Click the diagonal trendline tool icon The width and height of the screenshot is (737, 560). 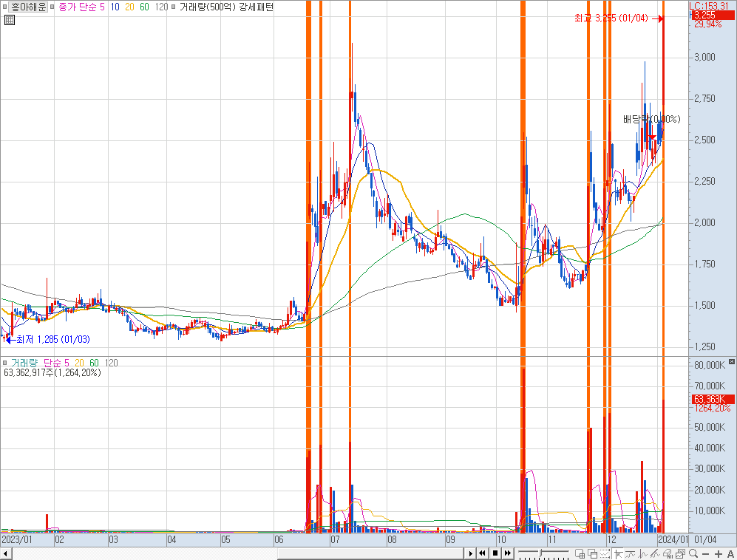tap(655, 553)
